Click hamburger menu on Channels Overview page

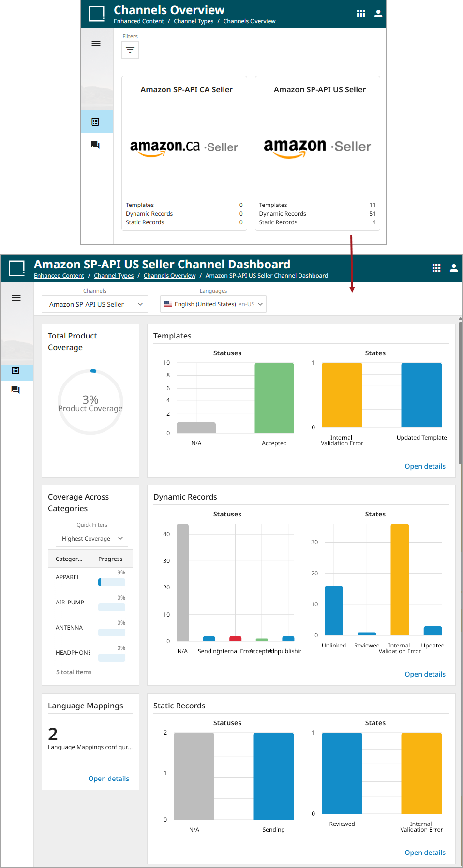[96, 44]
